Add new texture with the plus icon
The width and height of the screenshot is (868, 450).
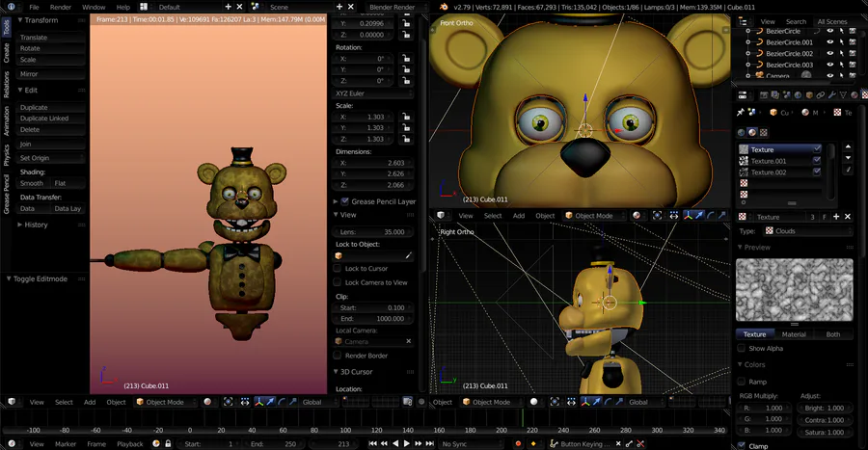click(x=836, y=217)
